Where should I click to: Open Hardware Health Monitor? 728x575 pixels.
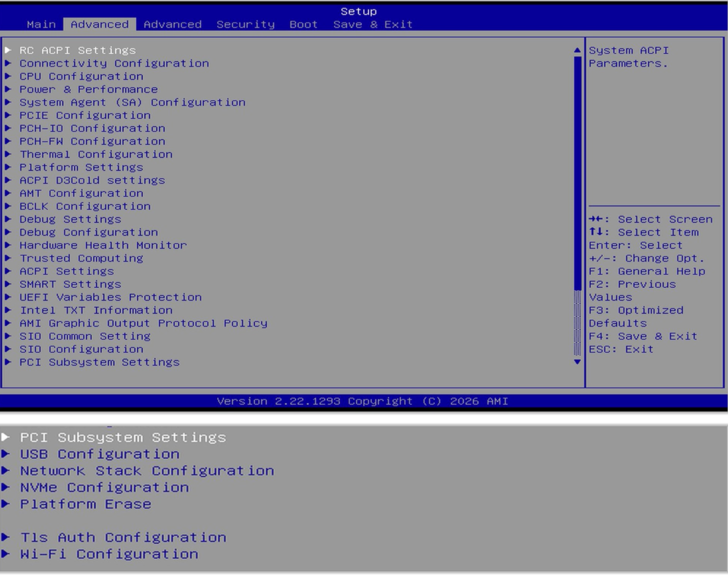(x=103, y=245)
